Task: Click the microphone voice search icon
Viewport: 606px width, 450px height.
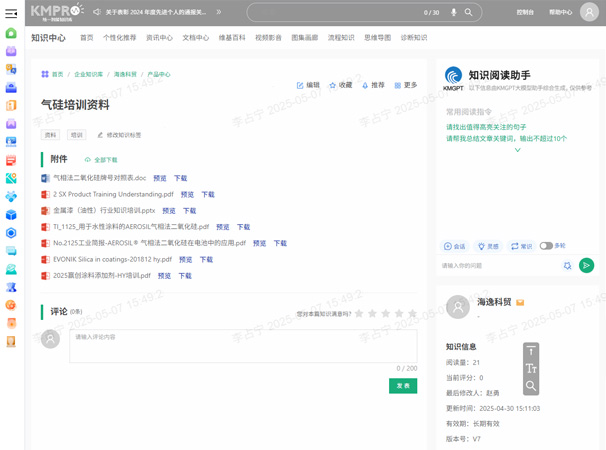Action: pyautogui.click(x=453, y=12)
